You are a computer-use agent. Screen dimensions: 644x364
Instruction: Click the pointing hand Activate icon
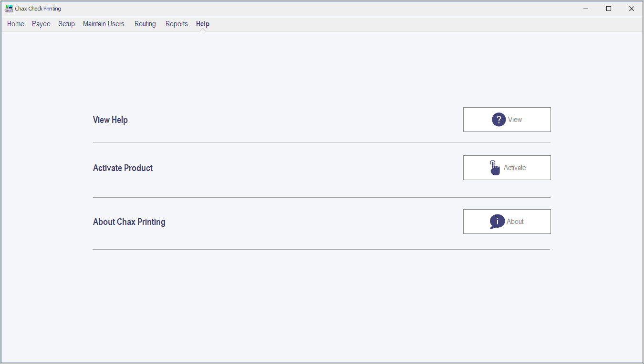495,168
